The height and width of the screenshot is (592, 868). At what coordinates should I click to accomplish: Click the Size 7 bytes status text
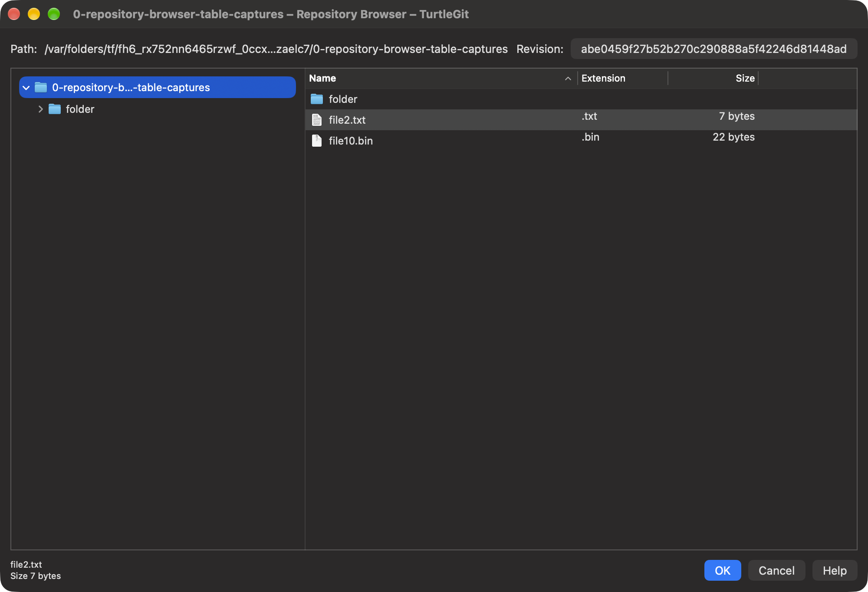point(36,576)
